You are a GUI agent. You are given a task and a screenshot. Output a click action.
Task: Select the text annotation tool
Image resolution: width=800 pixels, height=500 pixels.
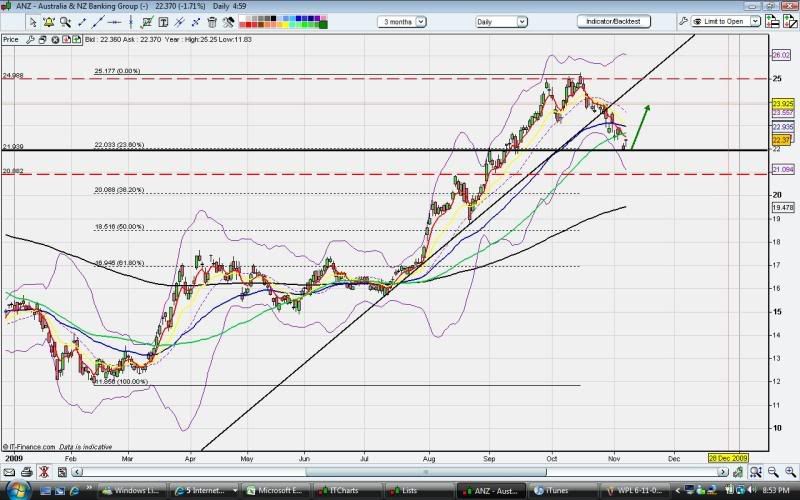163,22
